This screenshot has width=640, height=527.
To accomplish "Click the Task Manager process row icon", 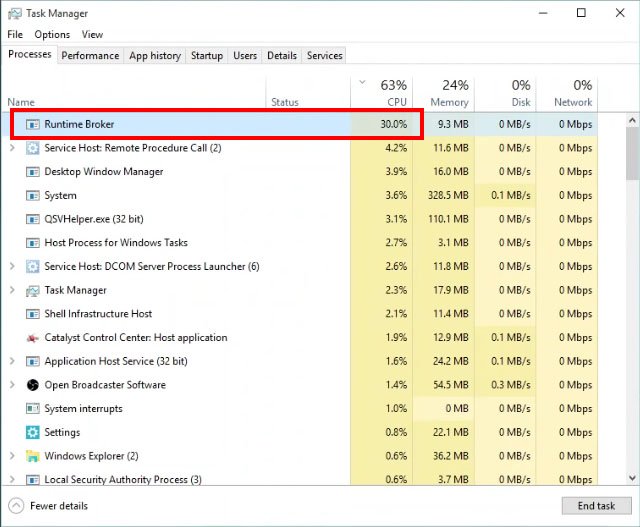I will click(x=33, y=290).
